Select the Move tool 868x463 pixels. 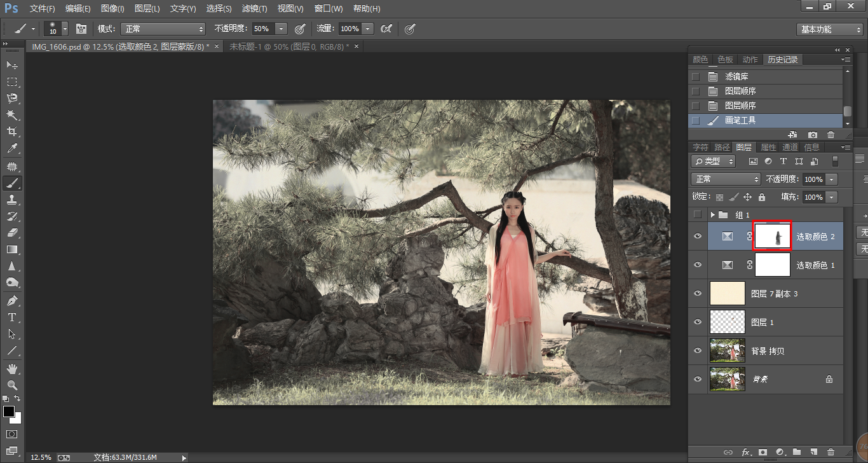pos(12,65)
